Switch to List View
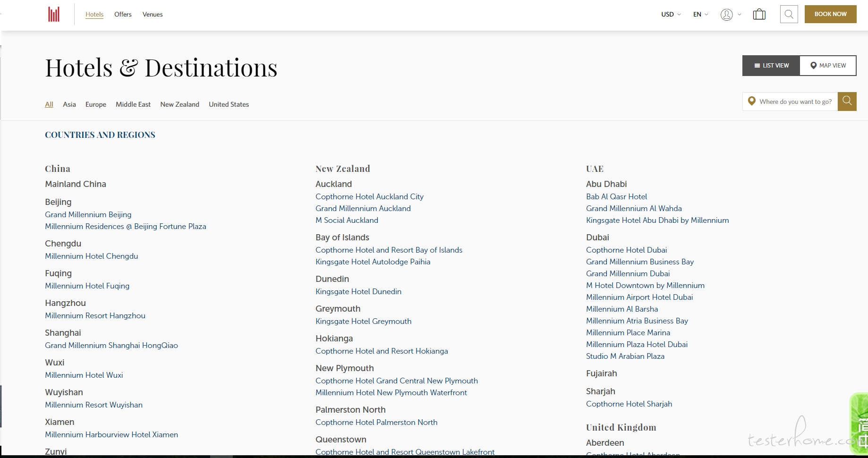Viewport: 868px width, 458px height. (x=771, y=66)
